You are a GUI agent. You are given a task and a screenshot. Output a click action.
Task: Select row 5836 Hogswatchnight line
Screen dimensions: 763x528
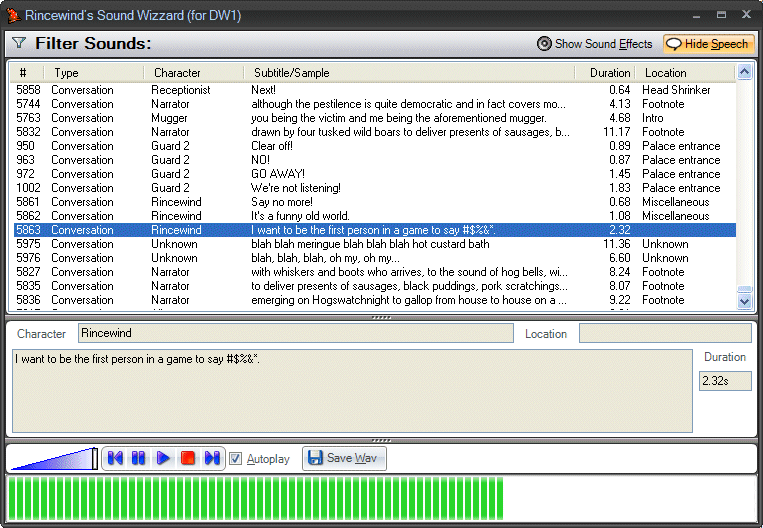coord(375,300)
